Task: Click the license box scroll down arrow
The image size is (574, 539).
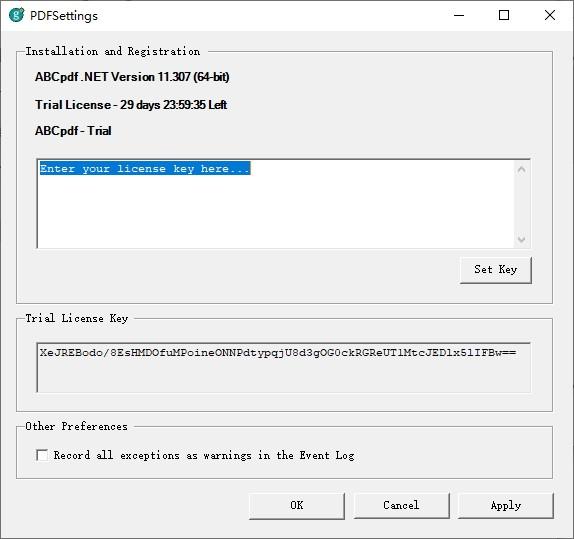Action: point(522,239)
